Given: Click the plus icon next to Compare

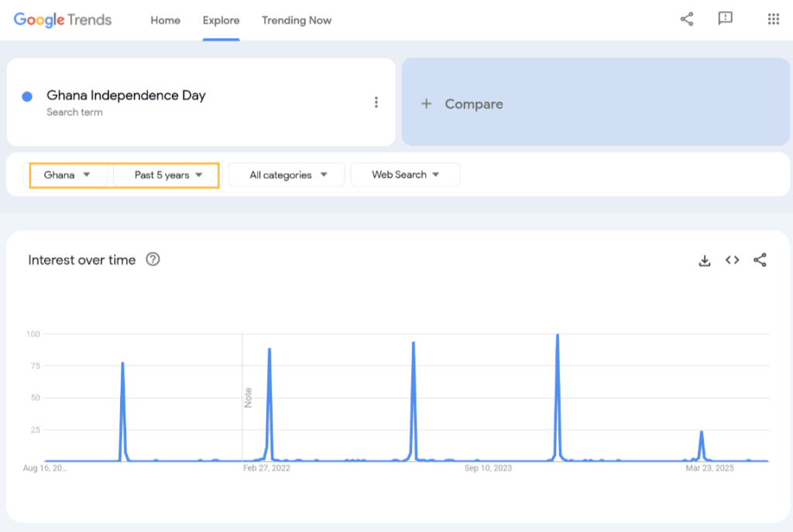Looking at the screenshot, I should (x=427, y=104).
